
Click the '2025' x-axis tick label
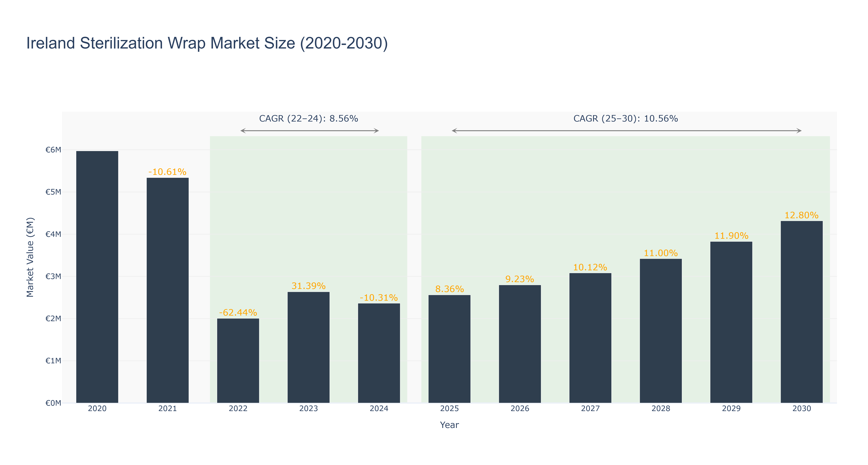pyautogui.click(x=449, y=409)
